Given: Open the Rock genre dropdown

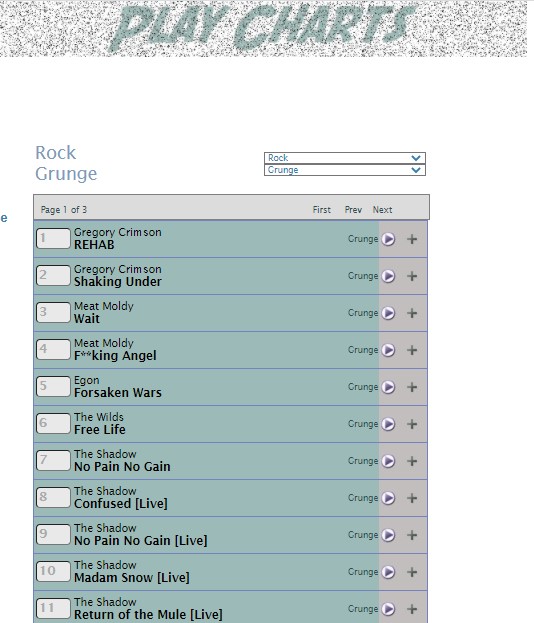Looking at the screenshot, I should pos(344,158).
